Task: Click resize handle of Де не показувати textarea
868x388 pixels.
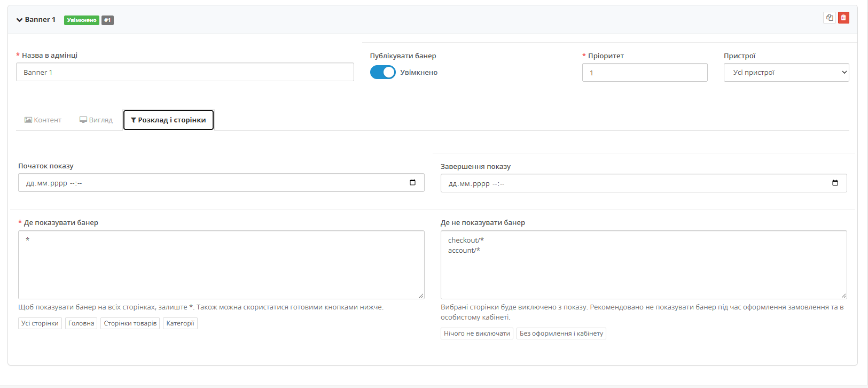Action: click(843, 296)
